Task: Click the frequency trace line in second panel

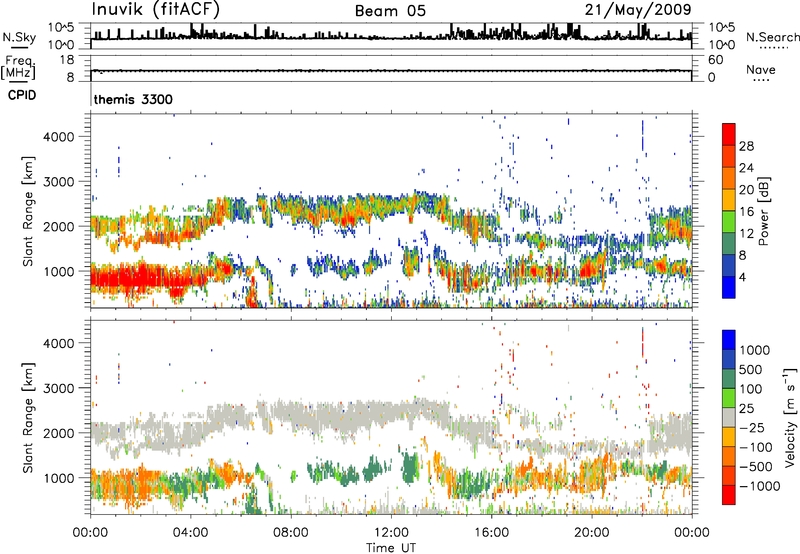Action: tap(391, 70)
